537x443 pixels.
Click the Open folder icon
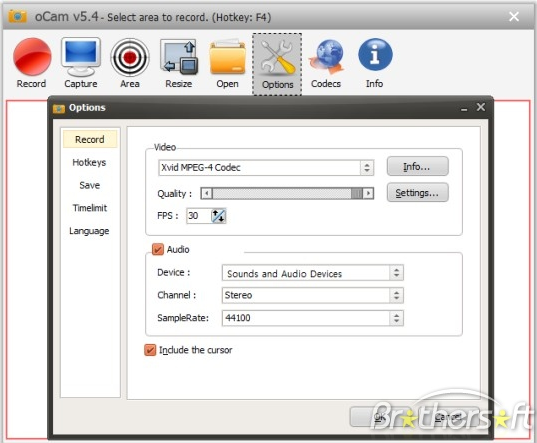tap(228, 57)
